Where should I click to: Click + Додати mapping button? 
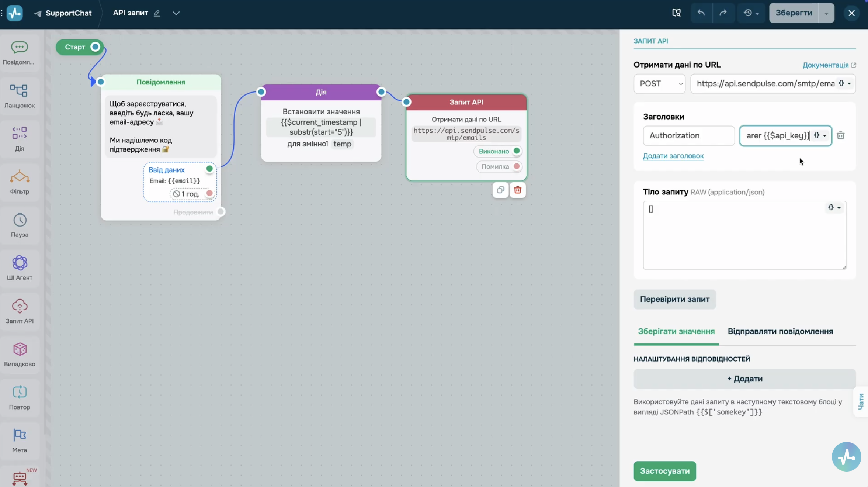coord(744,379)
